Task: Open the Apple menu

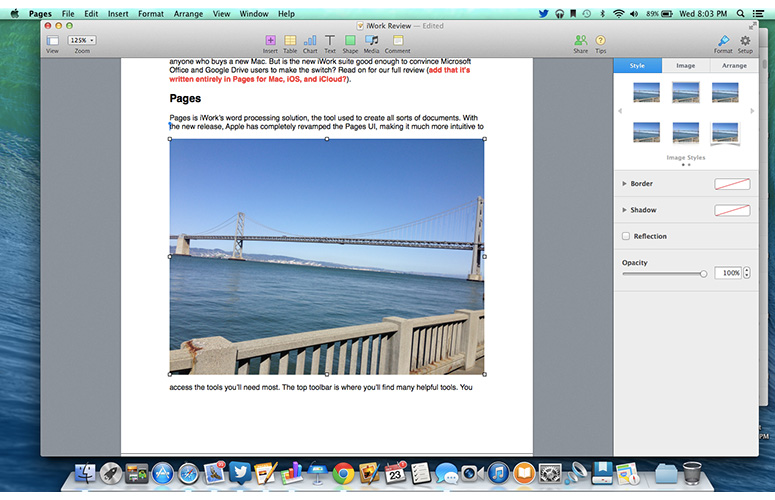Action: (14, 13)
